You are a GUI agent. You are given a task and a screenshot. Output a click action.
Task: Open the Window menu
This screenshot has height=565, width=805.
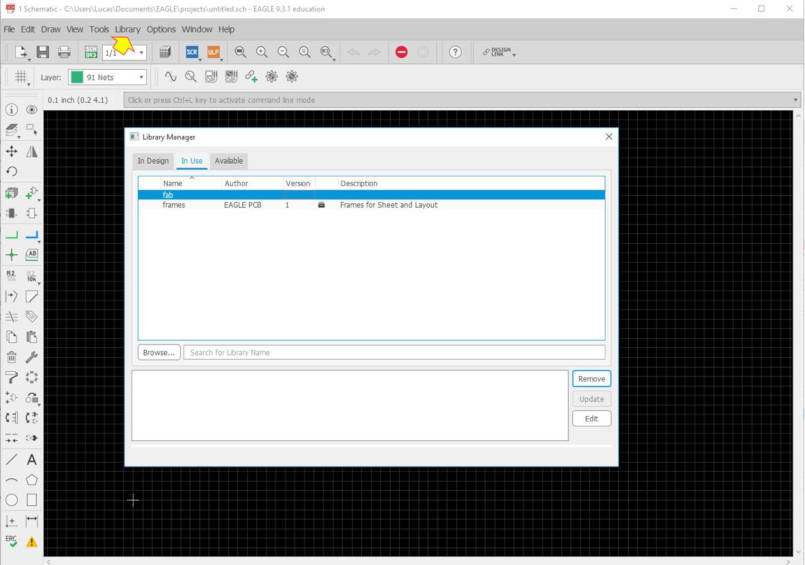pyautogui.click(x=197, y=29)
